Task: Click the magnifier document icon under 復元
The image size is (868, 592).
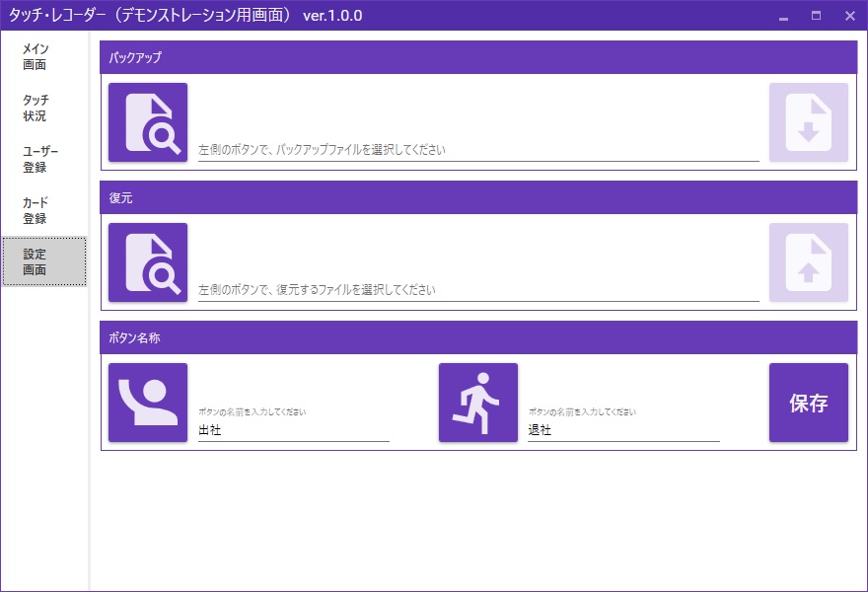Action: pyautogui.click(x=147, y=262)
